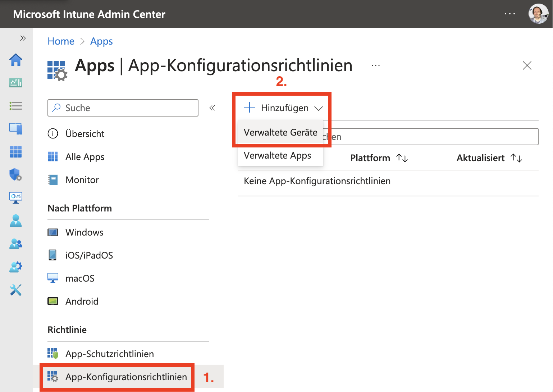This screenshot has height=392, width=553.
Task: Click the Monitor book icon
Action: click(x=53, y=180)
